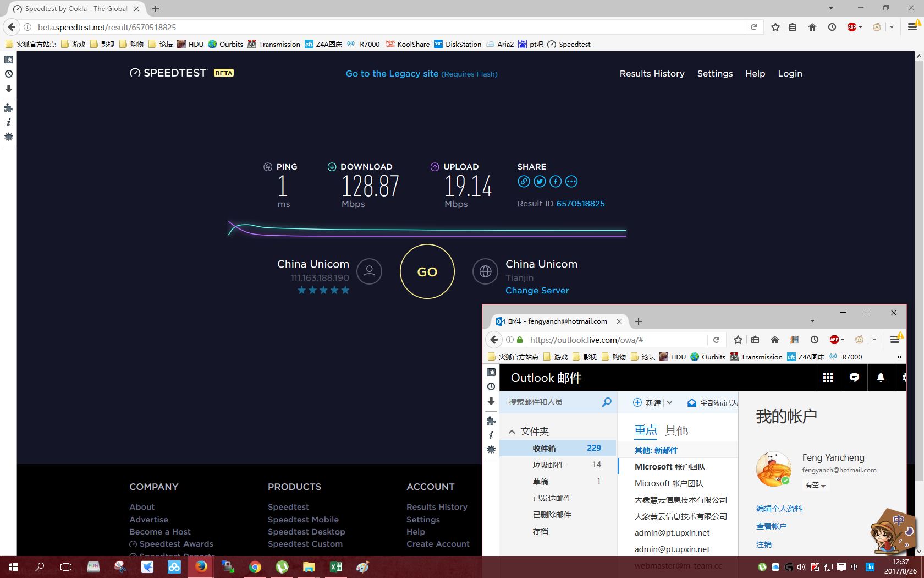Click the Speedtest logo

(168, 73)
